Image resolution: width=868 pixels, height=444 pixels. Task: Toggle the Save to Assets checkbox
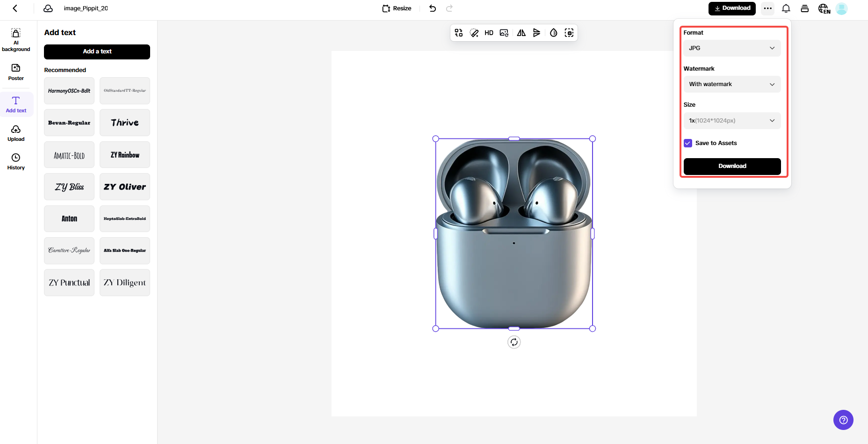(x=688, y=143)
